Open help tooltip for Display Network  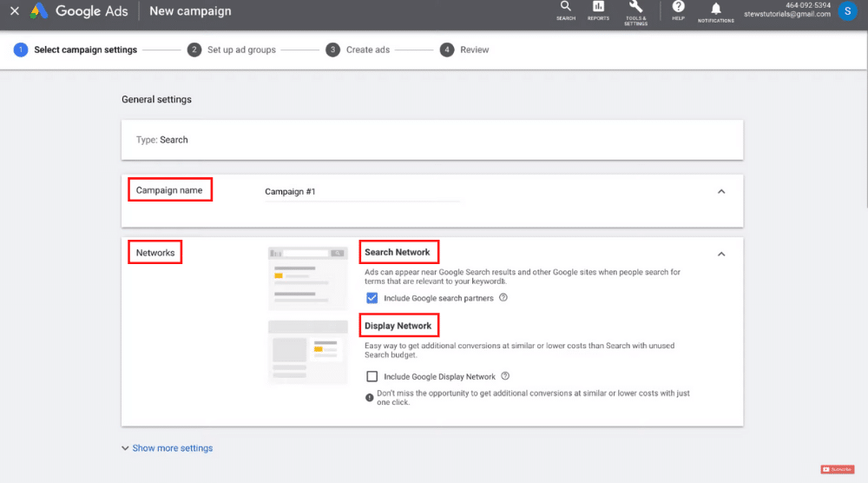point(505,376)
